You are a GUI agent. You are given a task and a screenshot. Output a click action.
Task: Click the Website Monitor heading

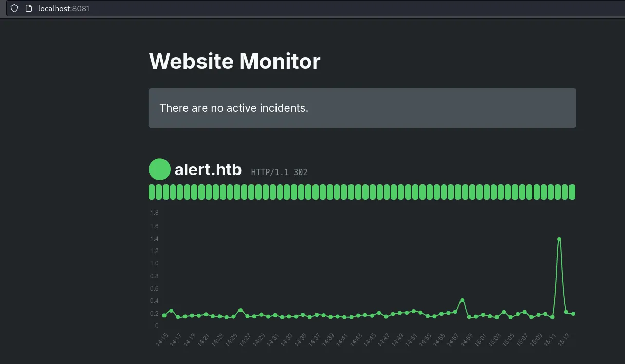click(x=234, y=62)
